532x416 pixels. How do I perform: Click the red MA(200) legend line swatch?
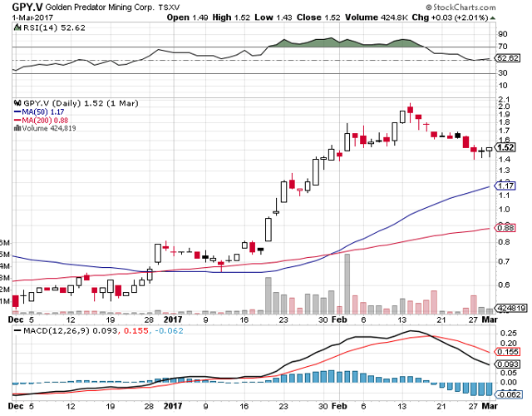click(x=17, y=120)
